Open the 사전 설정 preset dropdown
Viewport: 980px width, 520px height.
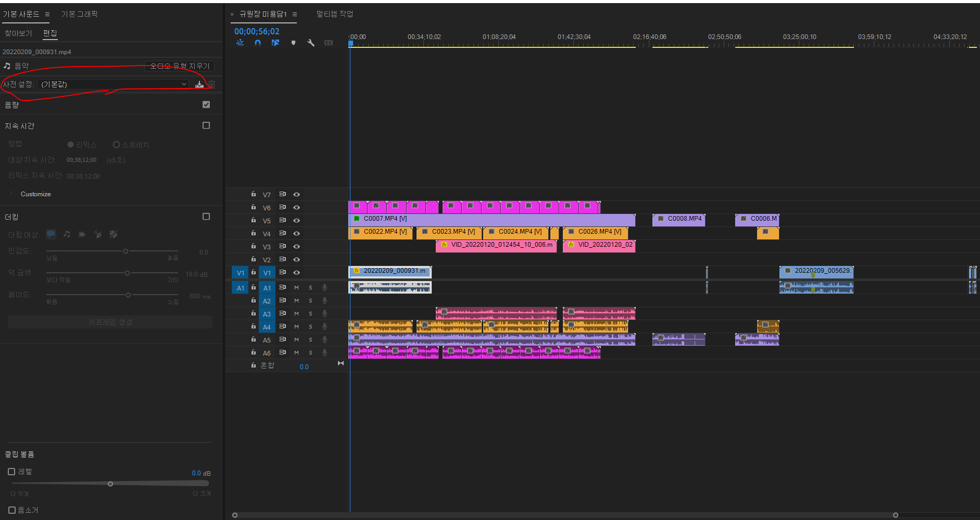coord(114,84)
